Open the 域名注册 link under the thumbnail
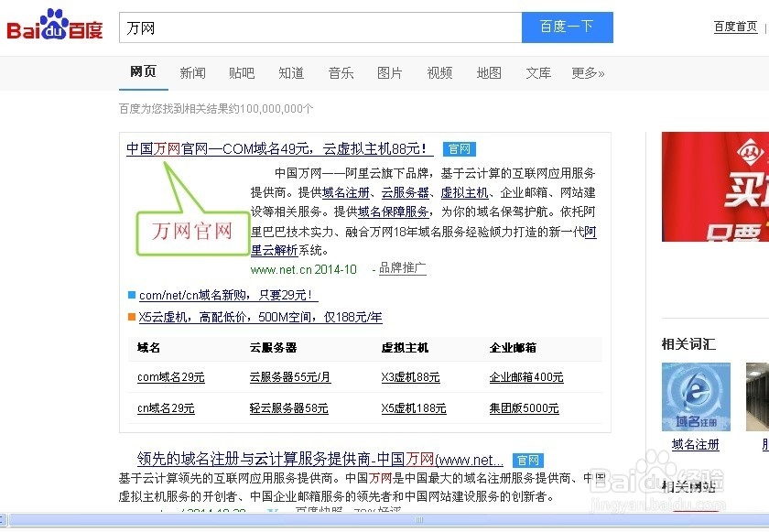This screenshot has width=769, height=532. point(696,445)
